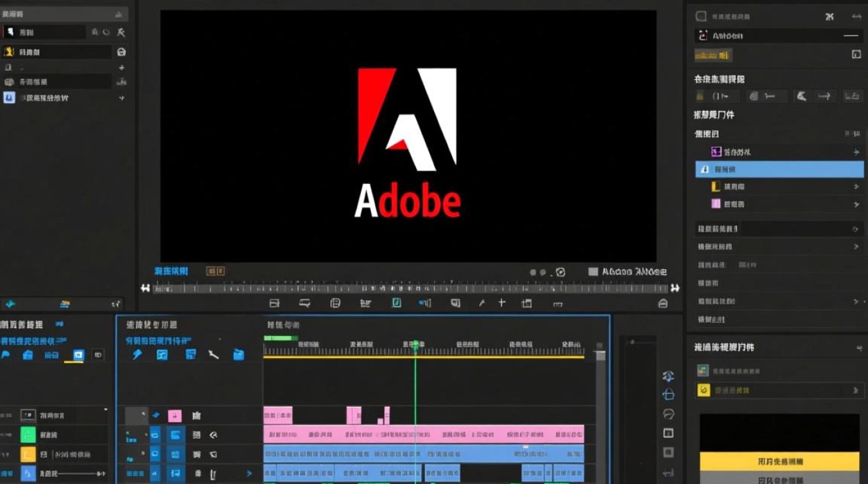Click the white wand icon in the timeline toolbar
Image resolution: width=868 pixels, height=484 pixels.
tap(214, 354)
